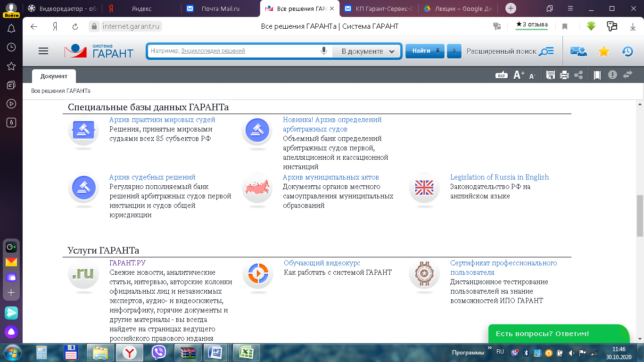644x362 pixels.
Task: Open the Windows Start menu
Action: [12, 352]
